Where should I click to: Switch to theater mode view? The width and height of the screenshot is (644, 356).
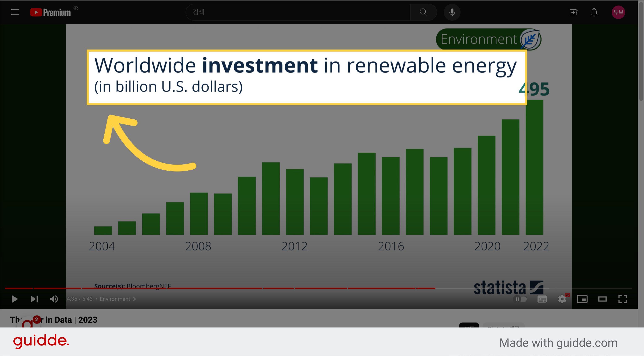point(602,299)
